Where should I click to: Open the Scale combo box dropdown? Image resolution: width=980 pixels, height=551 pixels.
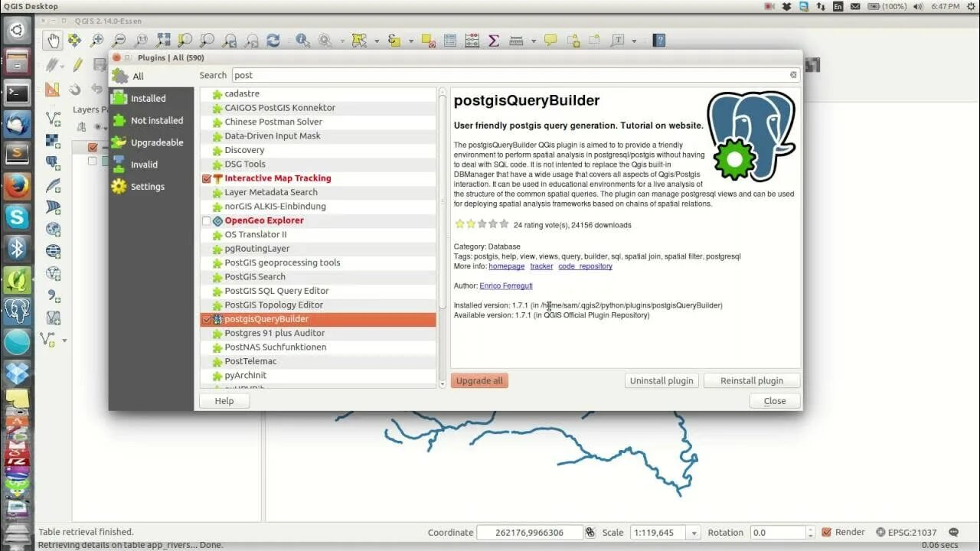pos(694,533)
